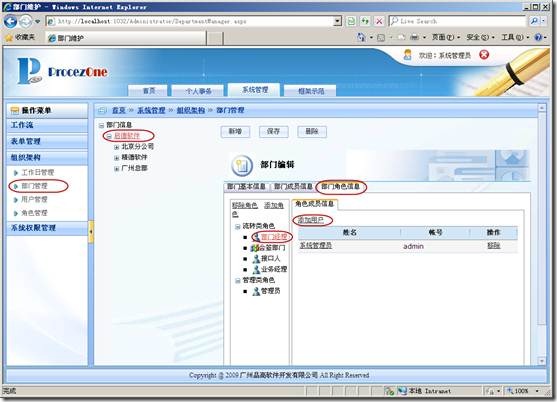Open 工作日管理 in the sidebar
The width and height of the screenshot is (557, 402).
pos(38,173)
